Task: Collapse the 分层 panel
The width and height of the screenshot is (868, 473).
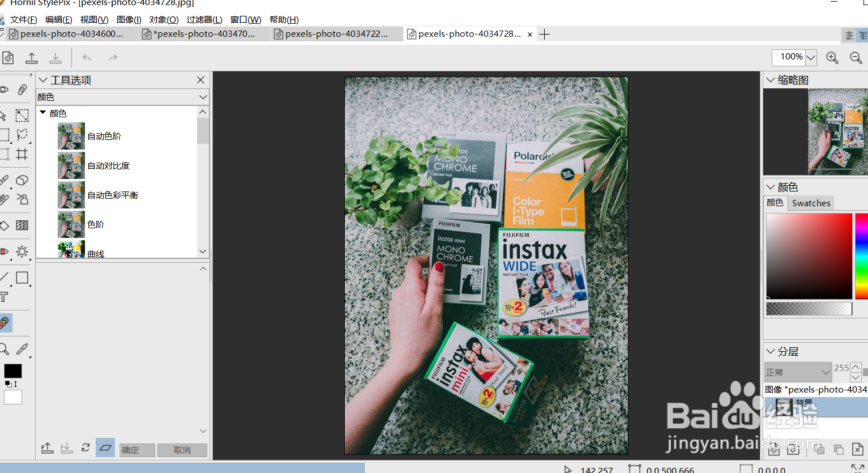Action: coord(770,351)
